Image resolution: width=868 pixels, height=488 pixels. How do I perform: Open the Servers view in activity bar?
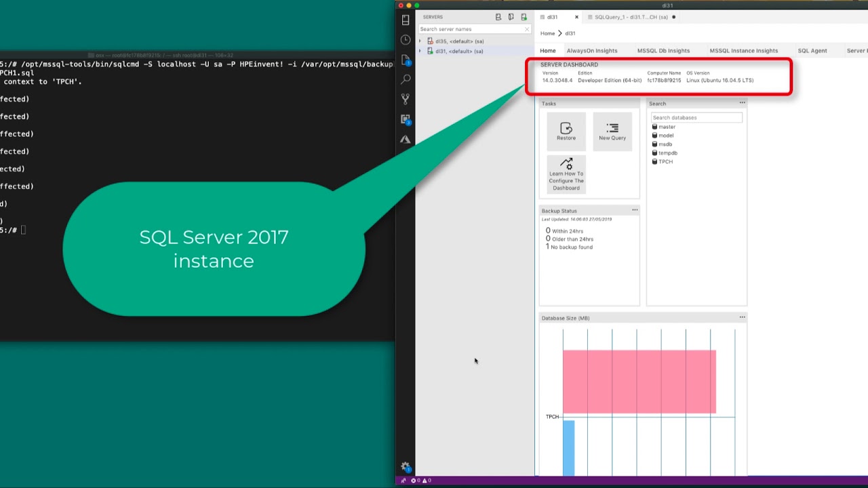406,20
